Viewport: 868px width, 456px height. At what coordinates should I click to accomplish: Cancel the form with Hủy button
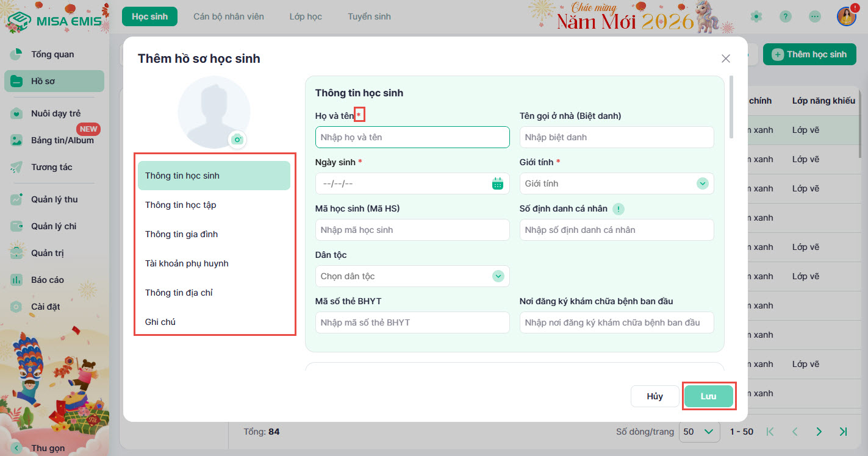(655, 396)
